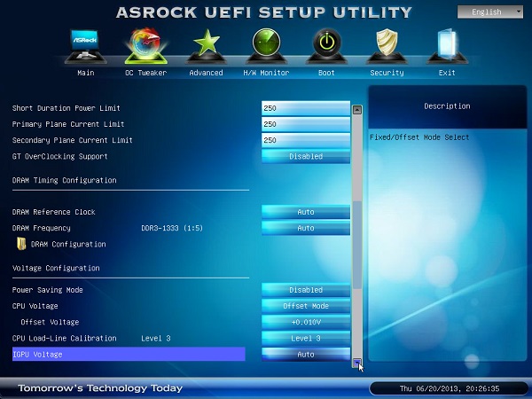Open the H/W Monitor radar icon
This screenshot has width=532, height=399.
pos(266,46)
